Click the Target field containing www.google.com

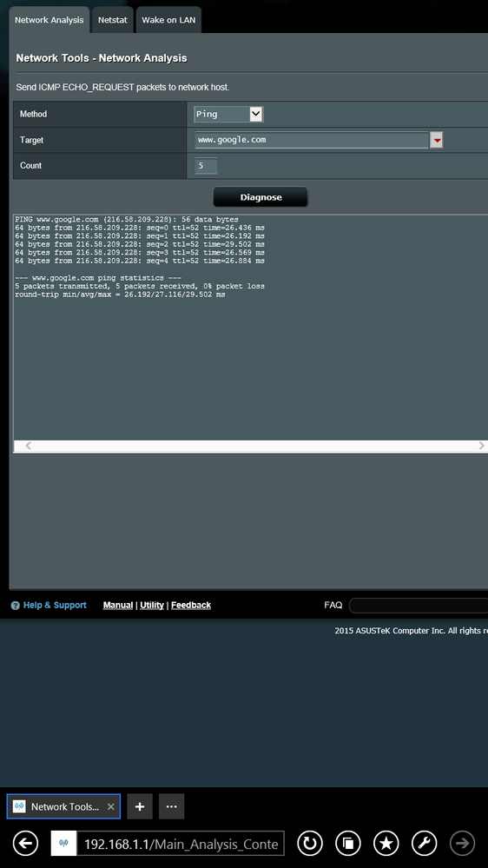pos(312,140)
